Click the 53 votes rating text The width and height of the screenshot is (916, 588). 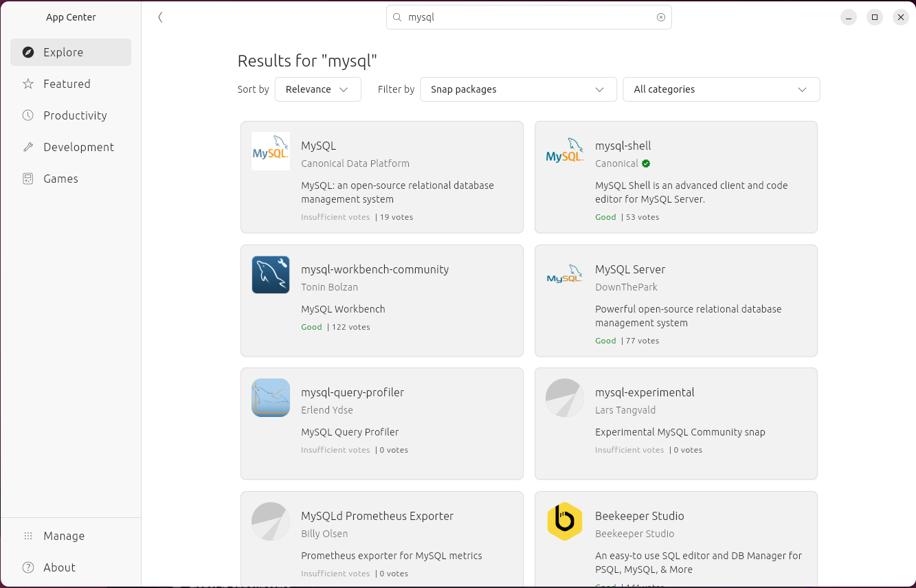pos(643,217)
